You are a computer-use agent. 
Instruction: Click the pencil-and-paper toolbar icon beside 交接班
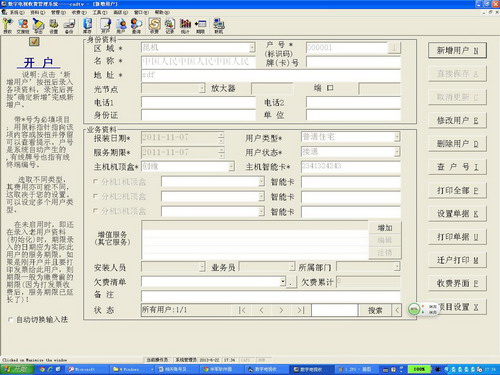[x=38, y=26]
